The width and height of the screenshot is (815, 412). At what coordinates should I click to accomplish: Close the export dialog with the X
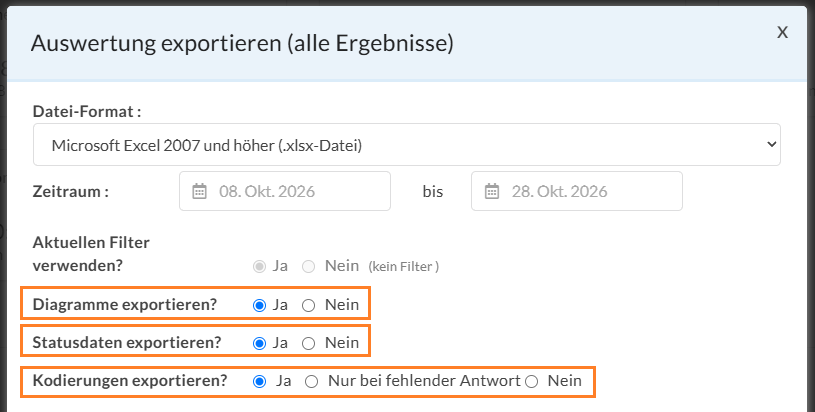pyautogui.click(x=782, y=32)
